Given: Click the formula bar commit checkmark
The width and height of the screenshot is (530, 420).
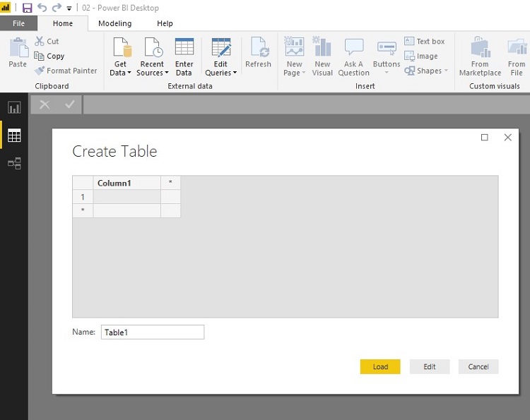Looking at the screenshot, I should click(x=70, y=104).
